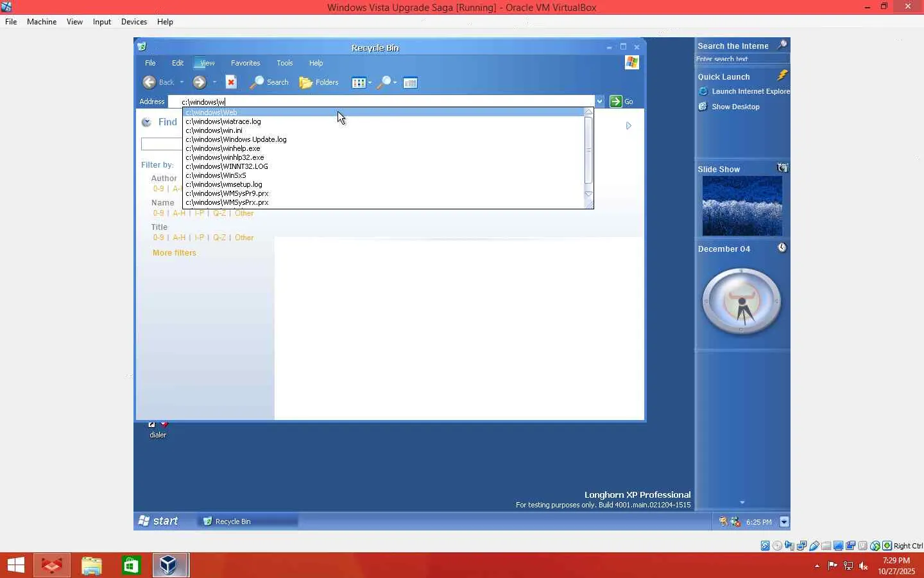924x578 pixels.
Task: Click the details pane icon in toolbar
Action: point(411,82)
